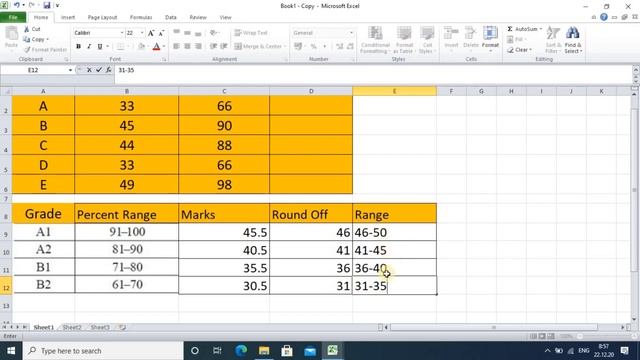The image size is (640, 360).
Task: Open Microsoft Edge from the taskbar
Action: pyautogui.click(x=241, y=351)
